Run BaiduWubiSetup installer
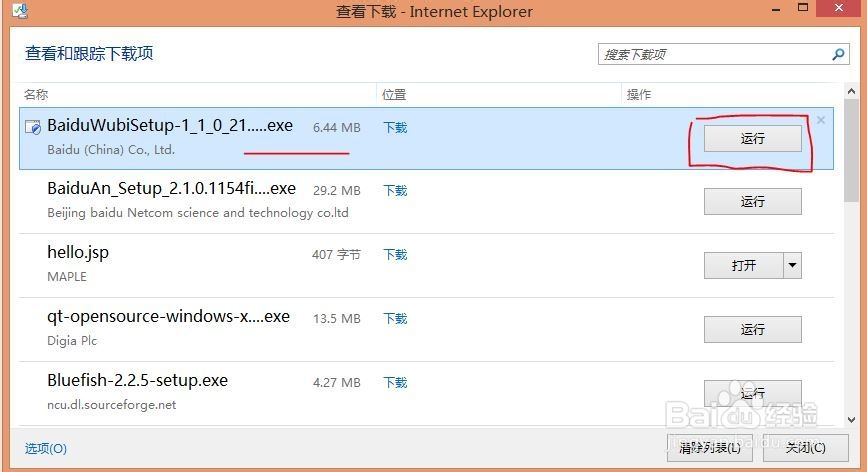This screenshot has height=472, width=867. (x=753, y=138)
